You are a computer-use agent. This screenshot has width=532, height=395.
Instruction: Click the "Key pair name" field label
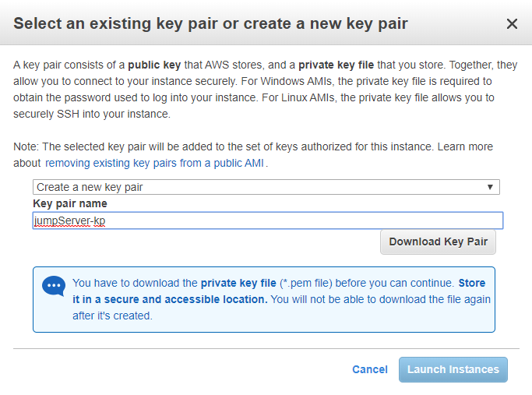coord(70,203)
